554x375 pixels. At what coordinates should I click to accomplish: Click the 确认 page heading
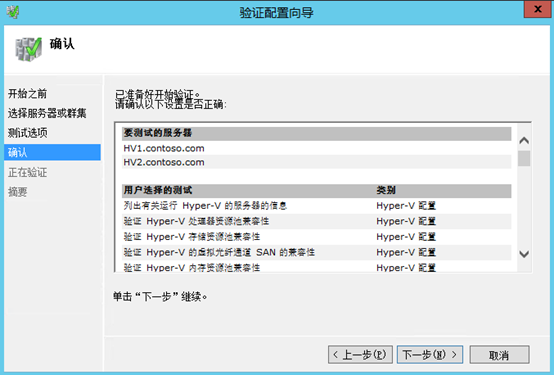point(62,44)
